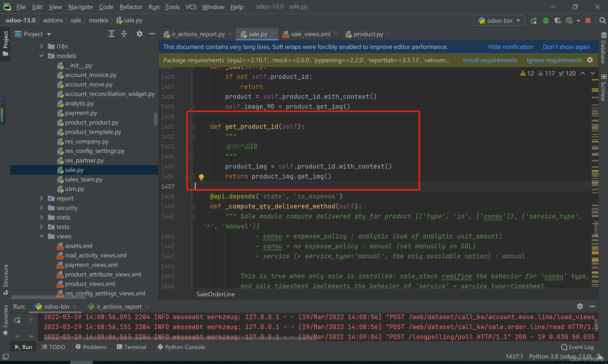This screenshot has width=608, height=364.
Task: Click the red Stop process icon
Action: coord(588,21)
